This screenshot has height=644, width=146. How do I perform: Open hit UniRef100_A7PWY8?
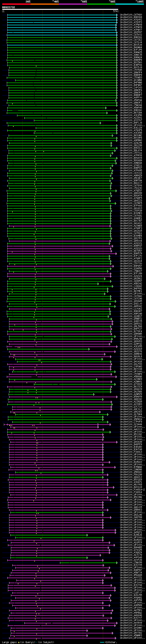[131, 25]
